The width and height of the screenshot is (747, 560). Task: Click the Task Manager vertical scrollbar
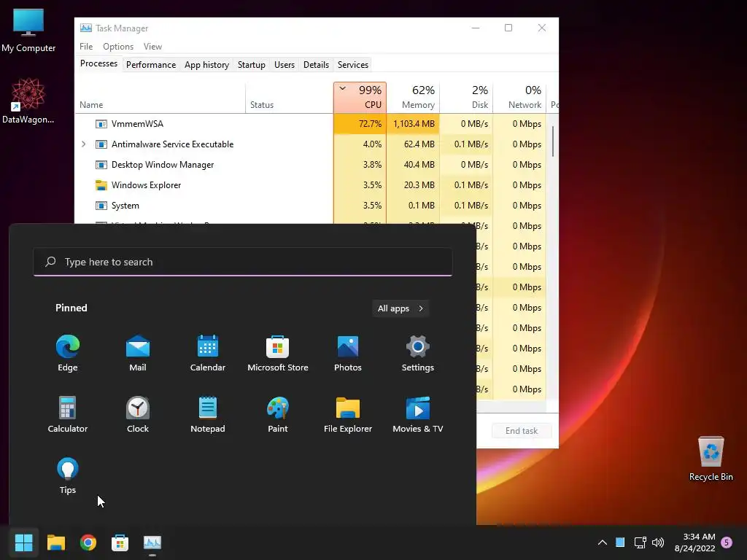coord(553,141)
